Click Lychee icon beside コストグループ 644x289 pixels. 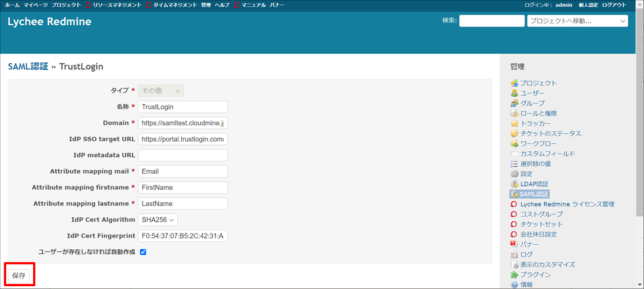(x=514, y=214)
